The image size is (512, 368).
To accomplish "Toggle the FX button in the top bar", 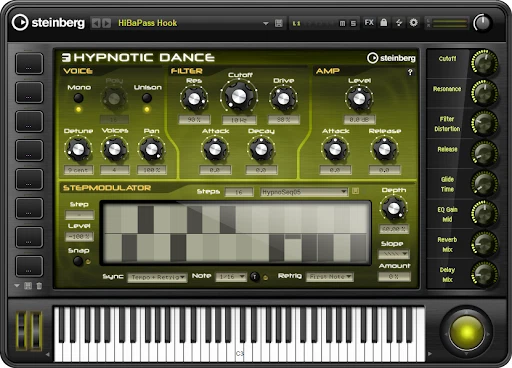I will coord(369,23).
